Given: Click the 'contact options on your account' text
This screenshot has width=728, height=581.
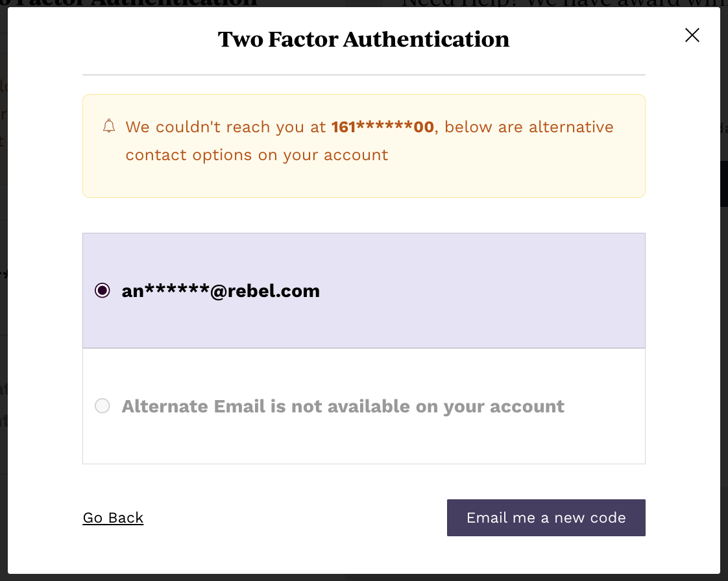Looking at the screenshot, I should coord(257,155).
